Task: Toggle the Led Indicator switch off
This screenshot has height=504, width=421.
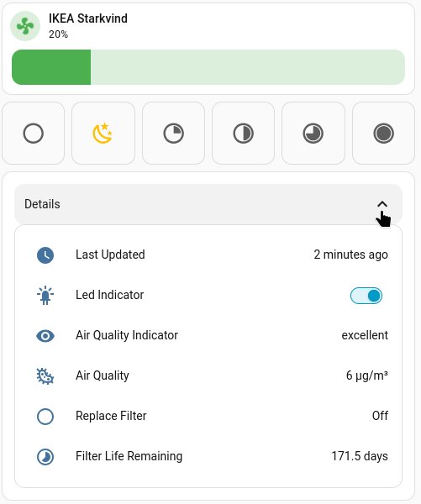Action: [x=366, y=296]
